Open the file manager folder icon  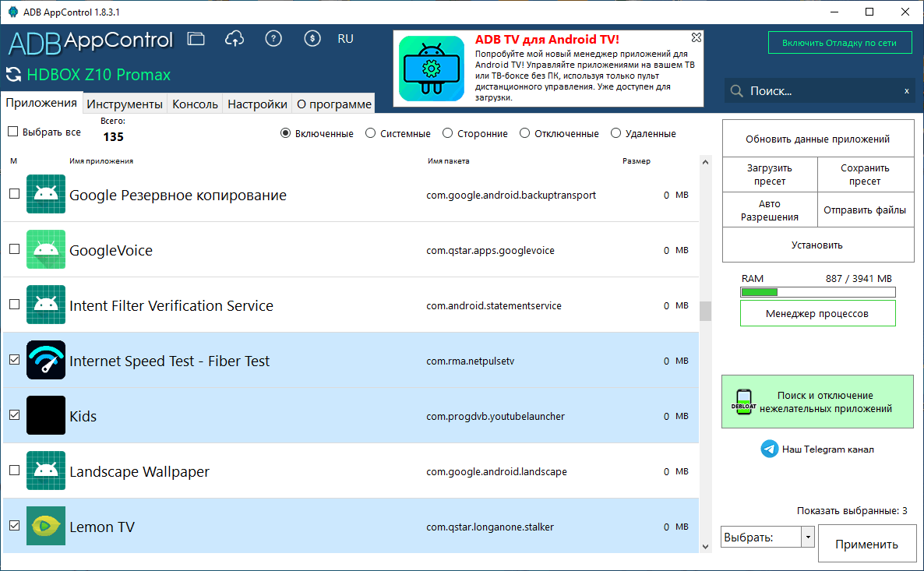click(x=196, y=39)
